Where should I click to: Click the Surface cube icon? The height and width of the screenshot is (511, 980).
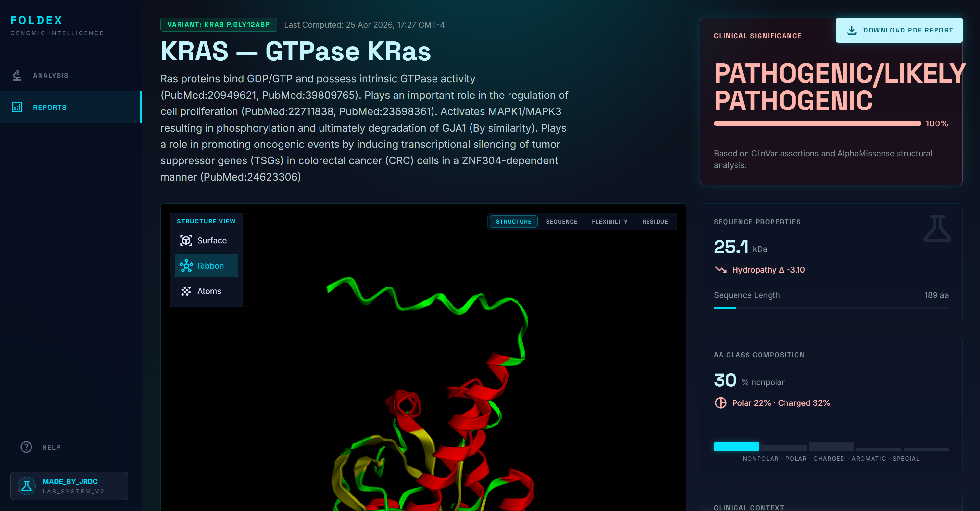pos(186,240)
